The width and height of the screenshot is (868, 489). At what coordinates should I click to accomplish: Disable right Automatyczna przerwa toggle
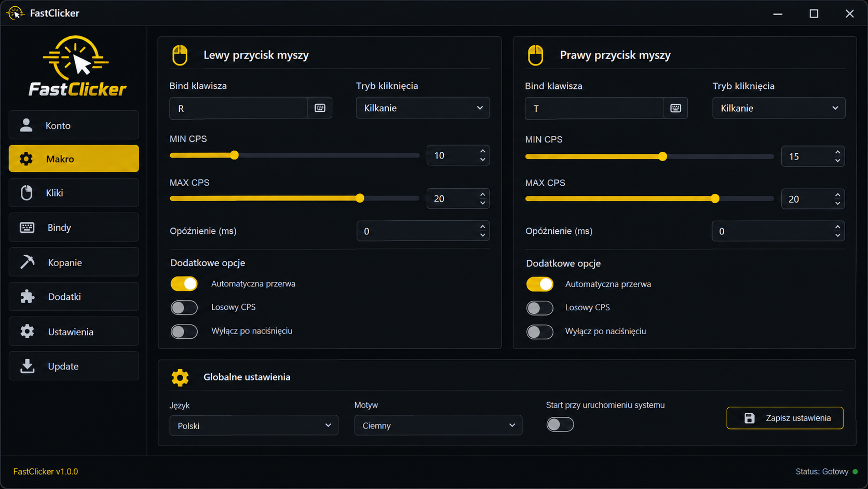(540, 284)
